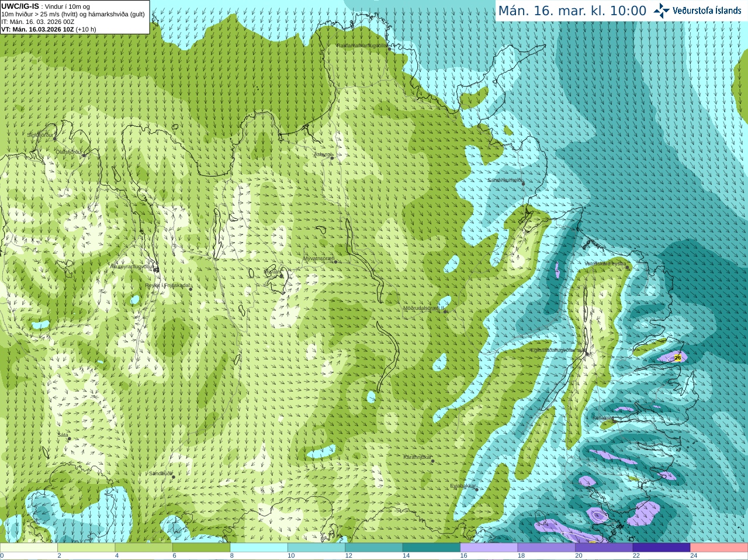The width and height of the screenshot is (748, 560).
Task: Click the Mývatn station dot
Action: (282, 275)
